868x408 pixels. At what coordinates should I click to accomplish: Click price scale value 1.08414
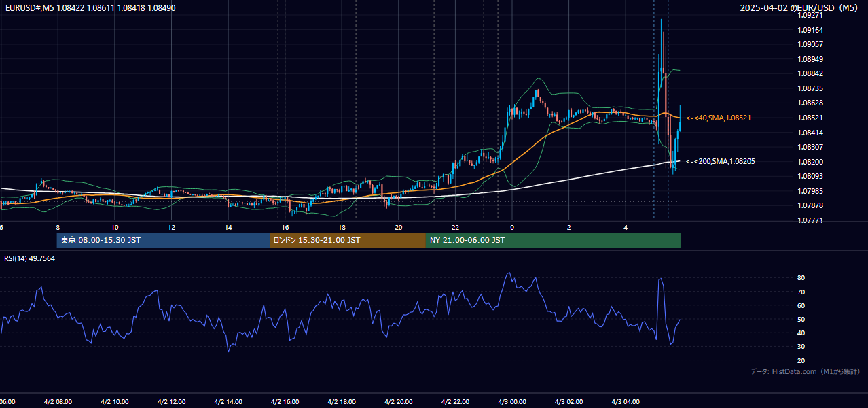[810, 133]
